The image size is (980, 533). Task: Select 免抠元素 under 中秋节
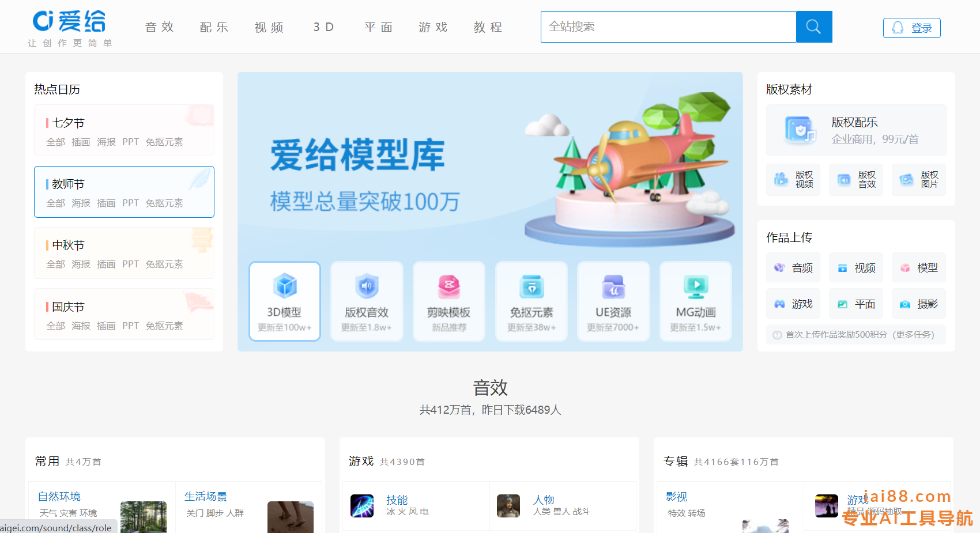(x=164, y=264)
